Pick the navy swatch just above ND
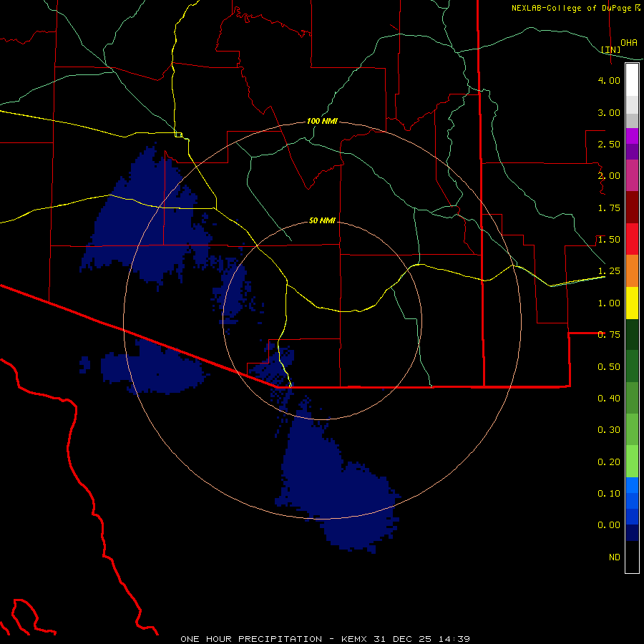644x644 pixels. tap(632, 532)
